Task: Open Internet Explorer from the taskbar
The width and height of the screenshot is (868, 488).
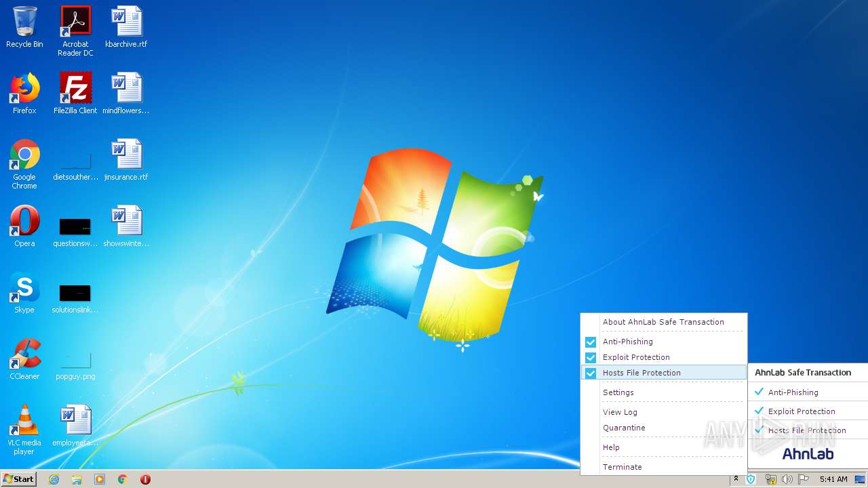Action: (x=54, y=479)
